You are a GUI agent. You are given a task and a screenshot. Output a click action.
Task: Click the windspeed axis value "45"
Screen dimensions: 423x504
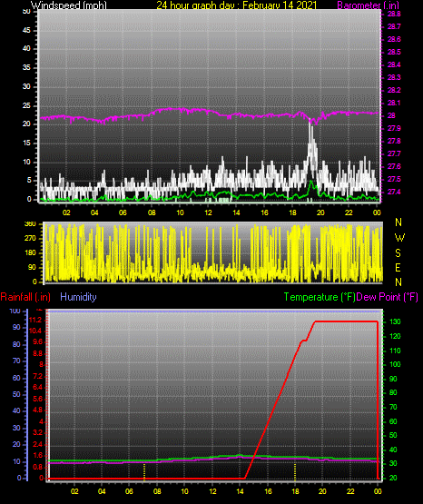pyautogui.click(x=26, y=30)
